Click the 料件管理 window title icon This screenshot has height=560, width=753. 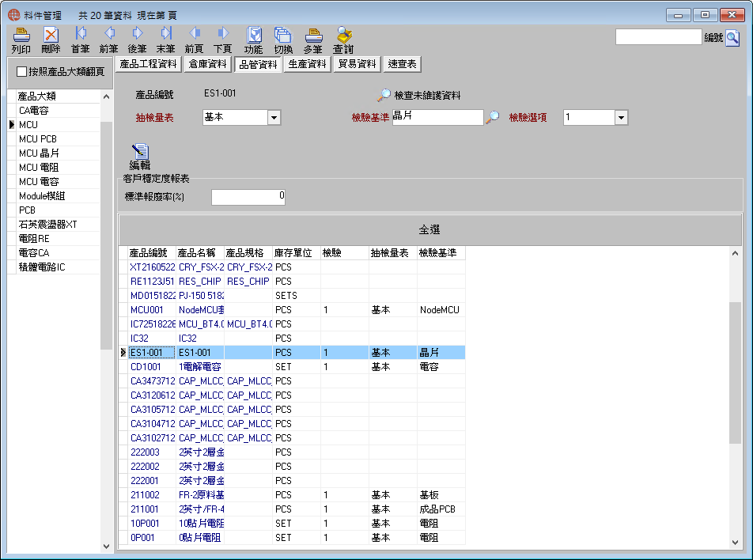[14, 15]
